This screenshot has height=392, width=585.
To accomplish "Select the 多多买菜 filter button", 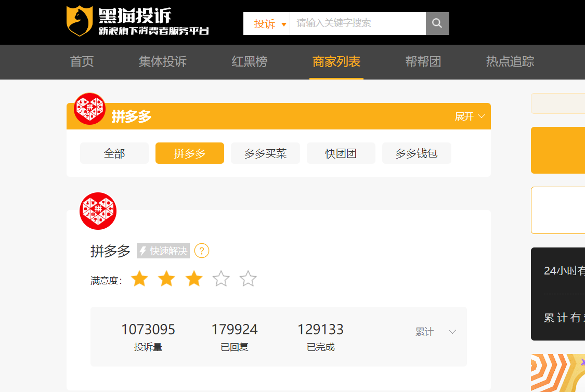I will click(x=265, y=153).
